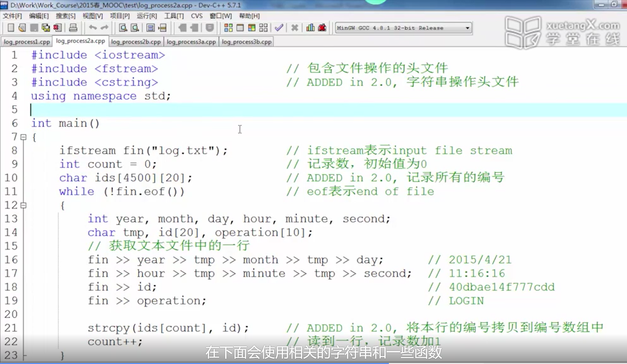Screen dimensions: 627x364
Task: Click the Compile four-colored-squares icon
Action: 228,28
